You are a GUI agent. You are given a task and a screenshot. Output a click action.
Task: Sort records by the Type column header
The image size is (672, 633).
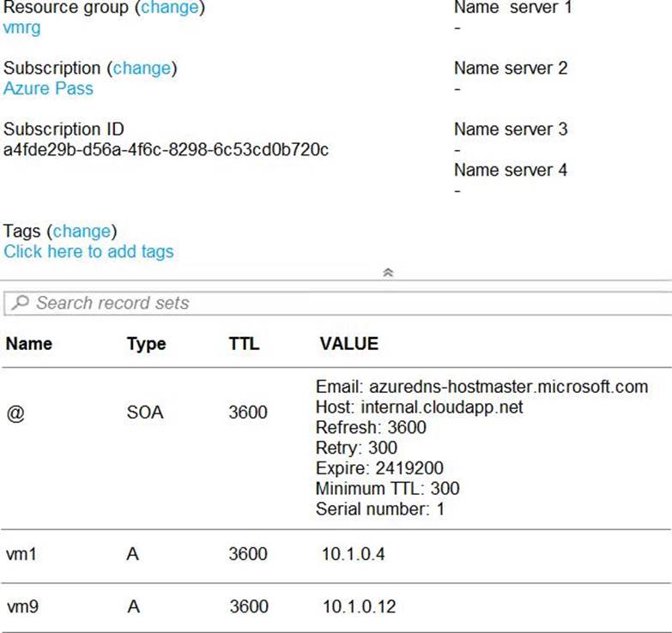click(x=146, y=344)
